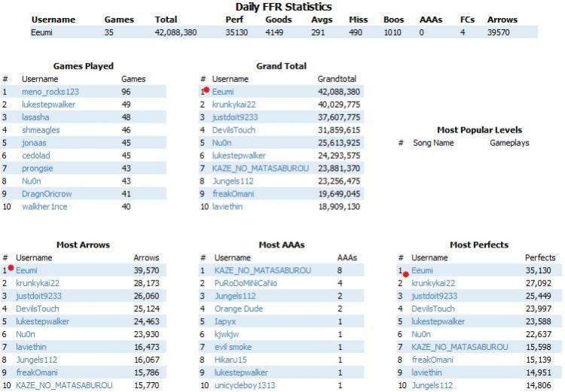Viewport: 565px width, 392px height.
Task: Click the red dot beside Eeumi in Grand Total
Action: [206, 90]
